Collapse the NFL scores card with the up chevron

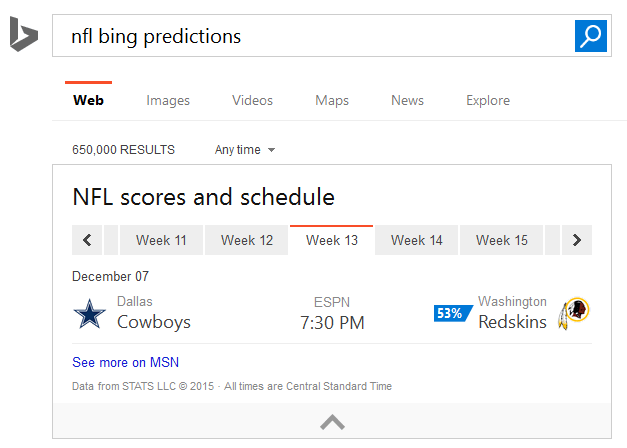(x=332, y=422)
